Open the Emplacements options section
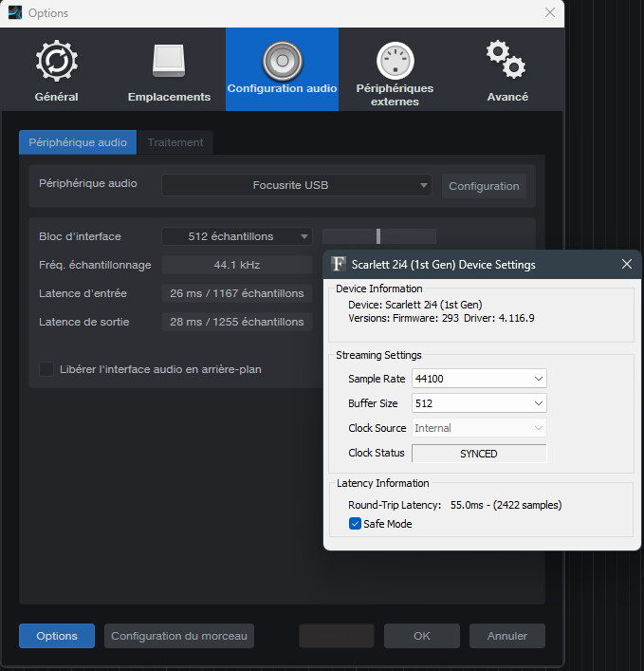 click(169, 70)
